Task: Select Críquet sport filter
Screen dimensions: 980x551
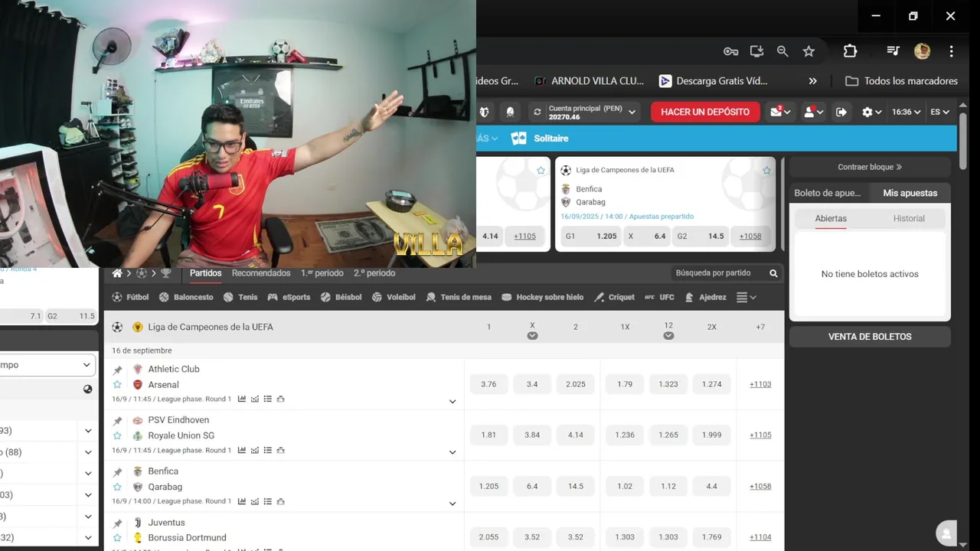Action: click(614, 297)
